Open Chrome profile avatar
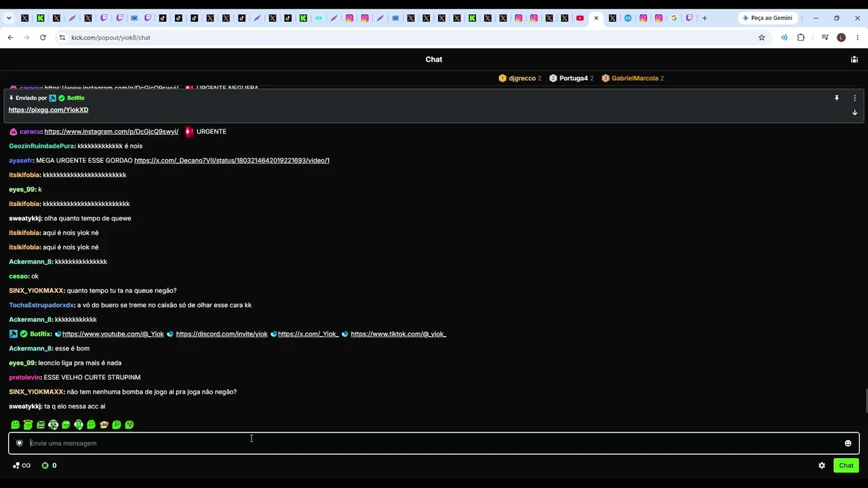The width and height of the screenshot is (868, 488). click(x=842, y=37)
